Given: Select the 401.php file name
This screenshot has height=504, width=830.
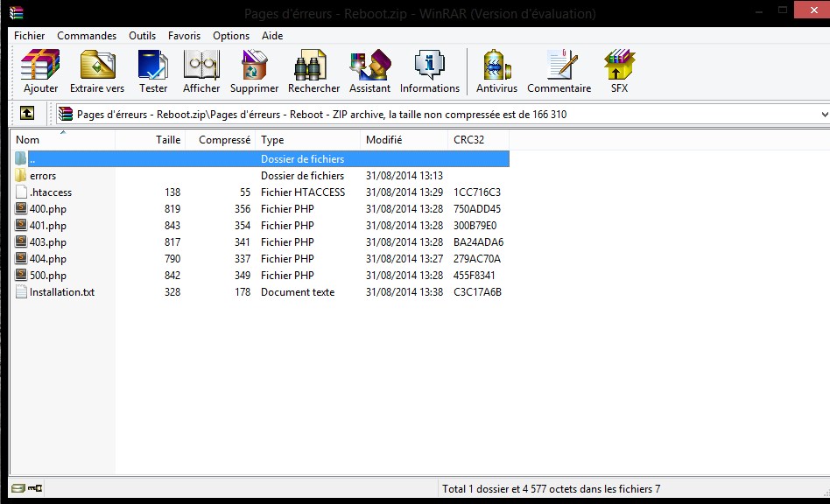Looking at the screenshot, I should 48,225.
